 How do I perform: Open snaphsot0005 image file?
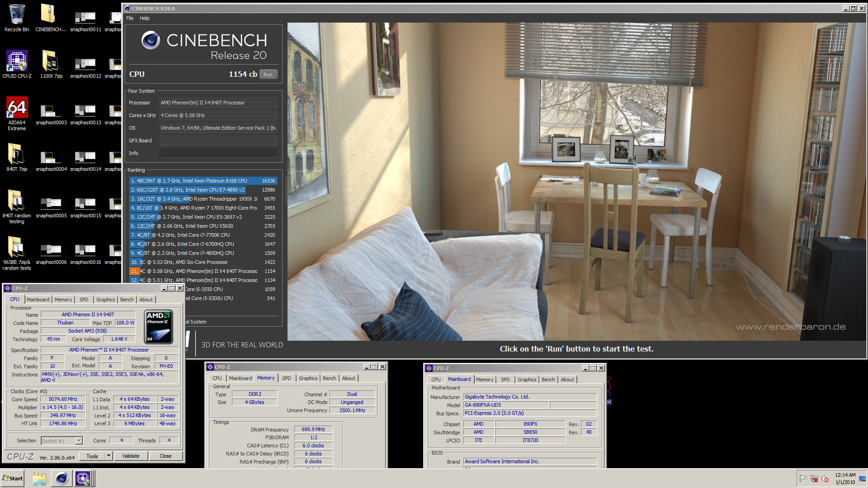(51, 206)
